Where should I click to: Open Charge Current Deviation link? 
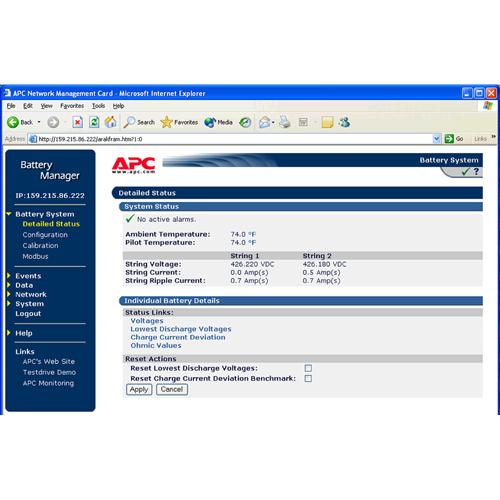click(x=178, y=337)
